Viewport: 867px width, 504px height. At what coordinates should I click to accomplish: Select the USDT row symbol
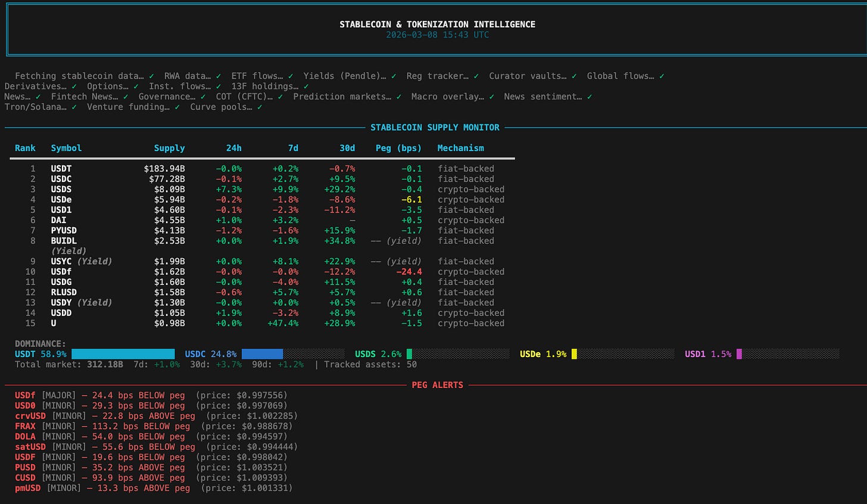pos(61,169)
